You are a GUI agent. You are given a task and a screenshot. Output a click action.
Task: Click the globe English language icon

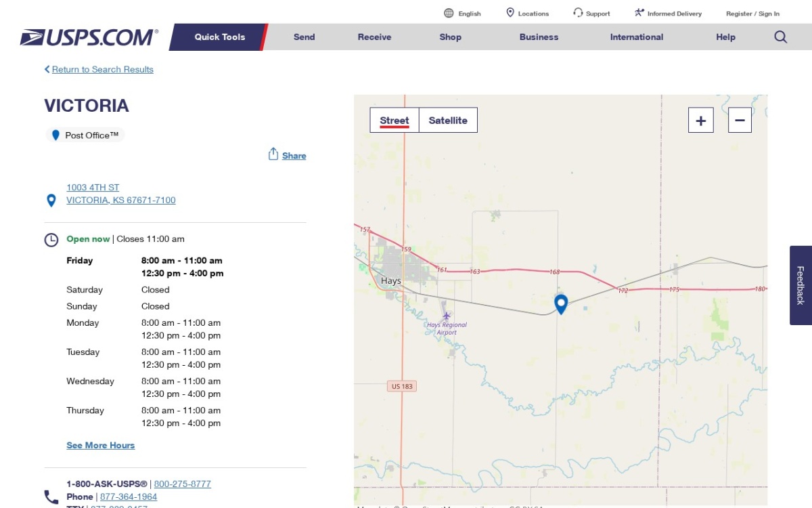[x=449, y=13]
